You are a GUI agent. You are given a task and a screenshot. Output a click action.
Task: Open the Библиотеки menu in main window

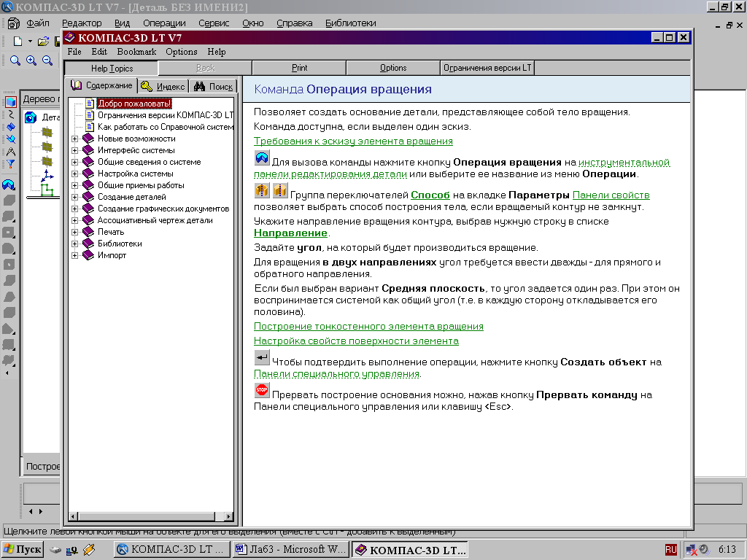pos(351,23)
